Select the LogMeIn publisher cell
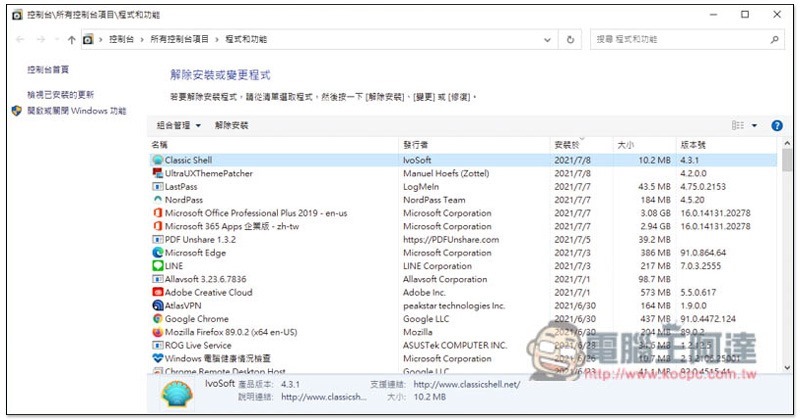Screen dimensions: 800x420 (421, 187)
